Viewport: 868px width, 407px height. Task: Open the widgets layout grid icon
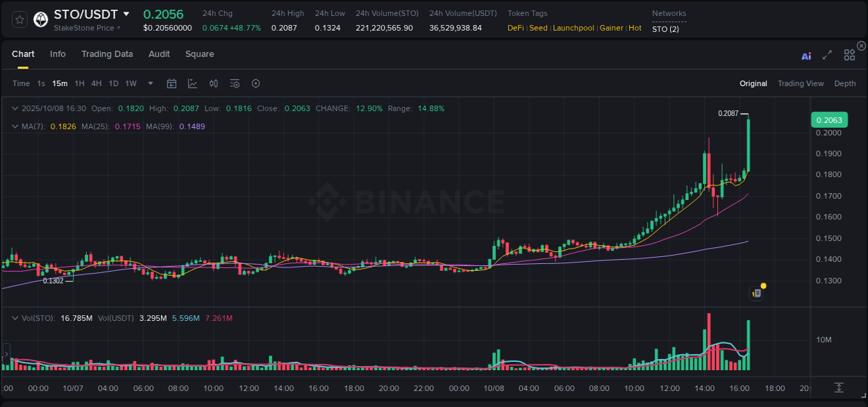[x=849, y=55]
